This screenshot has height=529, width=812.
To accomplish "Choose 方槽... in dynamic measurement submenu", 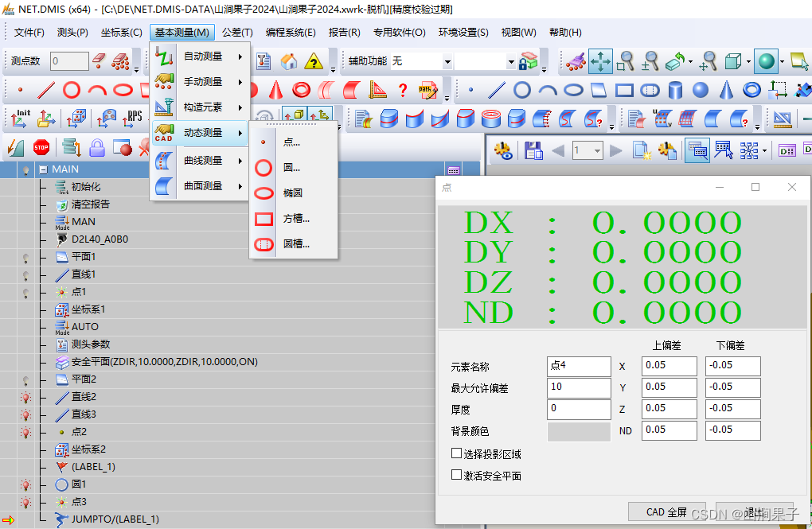I will [x=293, y=219].
